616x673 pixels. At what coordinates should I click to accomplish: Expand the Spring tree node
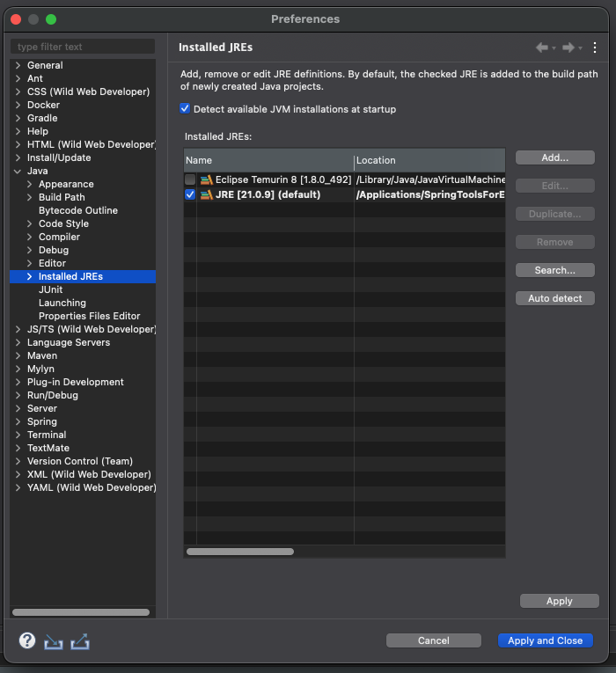(18, 421)
